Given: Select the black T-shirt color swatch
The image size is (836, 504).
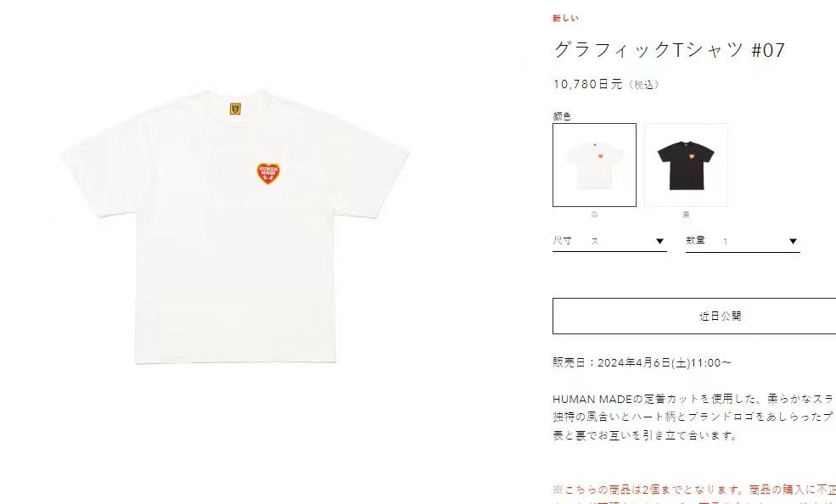Looking at the screenshot, I should (686, 165).
